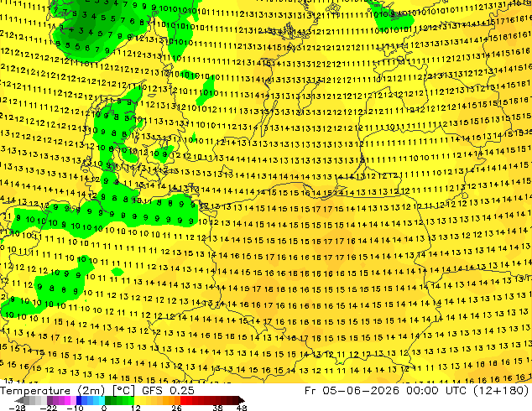Click the "[°C]" unit label
Image resolution: width=532 pixels, height=411 pixels.
click(123, 391)
